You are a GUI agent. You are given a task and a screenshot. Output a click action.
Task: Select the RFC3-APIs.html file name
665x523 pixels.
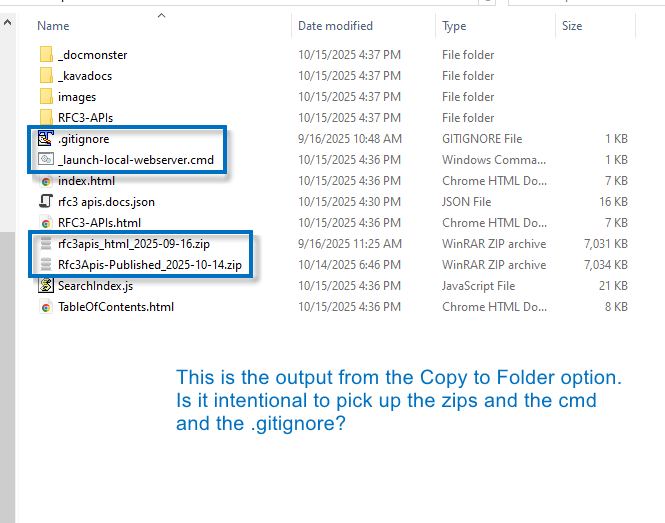[x=99, y=223]
